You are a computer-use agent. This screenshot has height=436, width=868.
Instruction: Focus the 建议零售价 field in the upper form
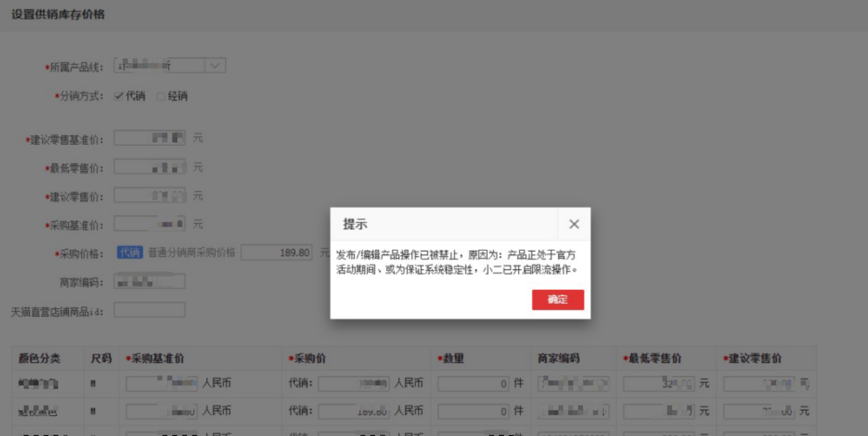click(150, 196)
